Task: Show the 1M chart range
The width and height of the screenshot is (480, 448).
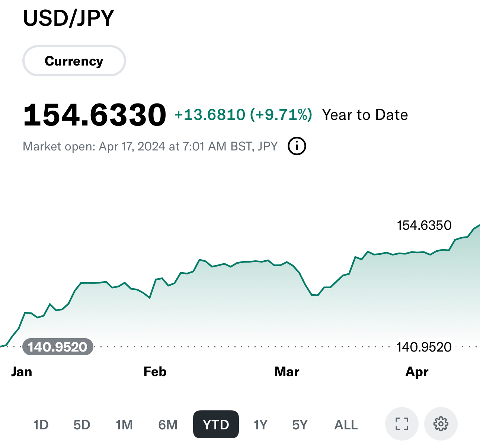Action: click(x=124, y=425)
